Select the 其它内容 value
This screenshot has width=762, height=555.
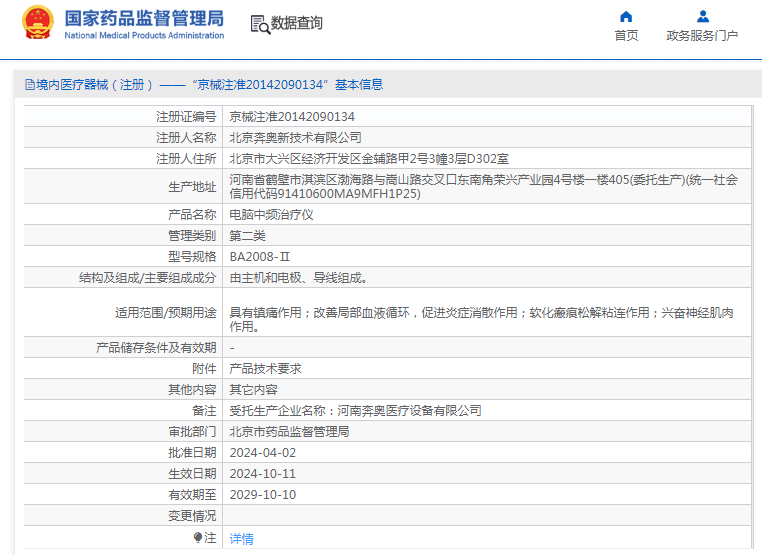253,389
